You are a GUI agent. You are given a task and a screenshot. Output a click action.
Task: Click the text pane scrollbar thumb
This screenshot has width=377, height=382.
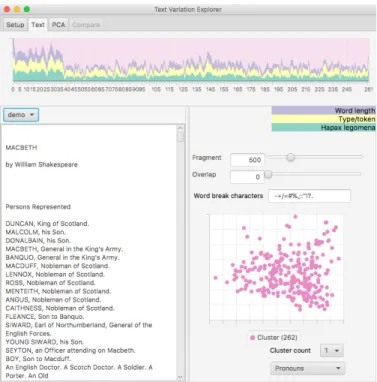pos(180,137)
